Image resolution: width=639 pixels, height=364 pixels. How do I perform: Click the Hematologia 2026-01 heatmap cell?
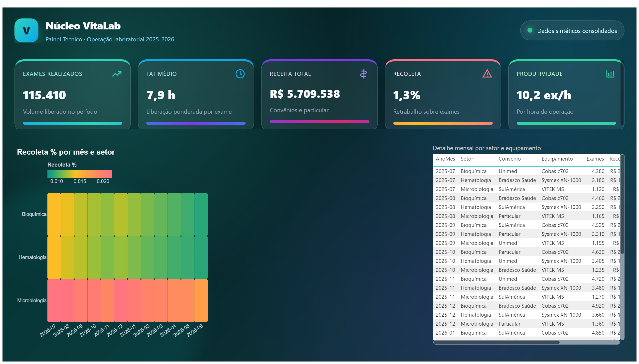(134, 258)
